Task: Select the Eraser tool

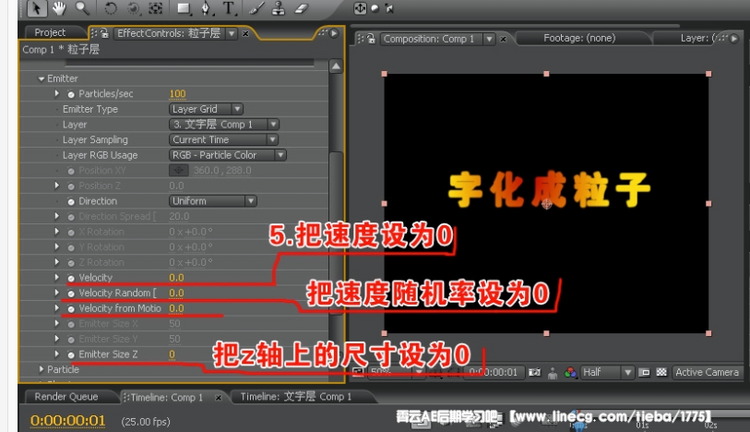Action: pos(301,9)
